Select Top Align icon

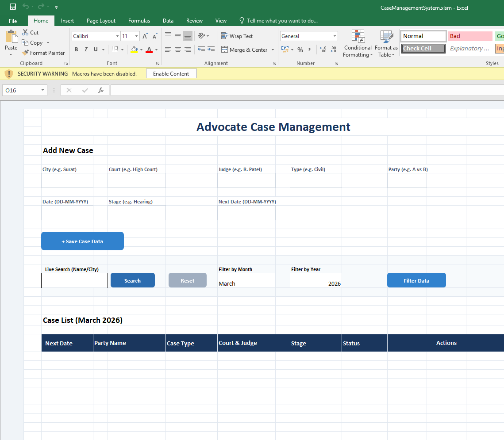coord(168,35)
